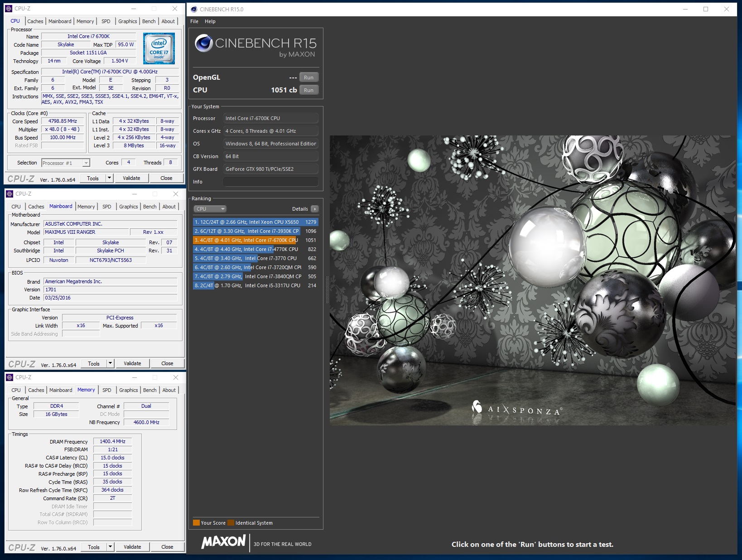Click the Details arrow button in Ranking
The image size is (742, 560).
click(x=315, y=209)
